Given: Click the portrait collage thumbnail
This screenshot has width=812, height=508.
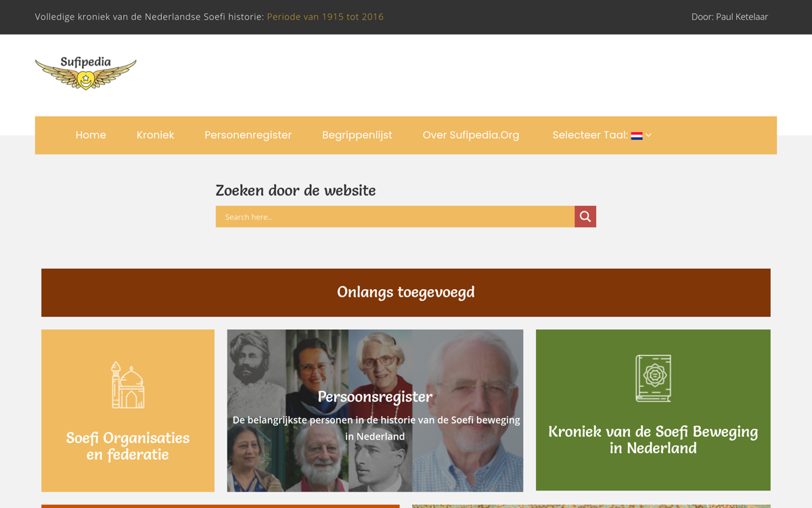Looking at the screenshot, I should (x=375, y=410).
